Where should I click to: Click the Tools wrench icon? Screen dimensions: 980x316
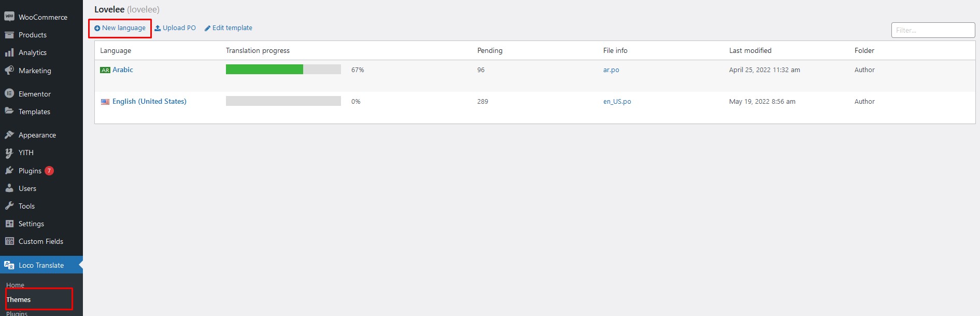click(9, 206)
